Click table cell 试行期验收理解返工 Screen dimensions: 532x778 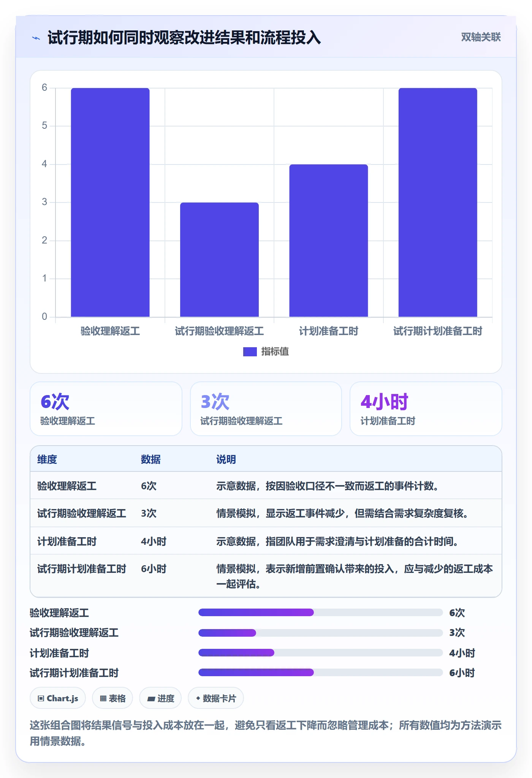tap(82, 513)
